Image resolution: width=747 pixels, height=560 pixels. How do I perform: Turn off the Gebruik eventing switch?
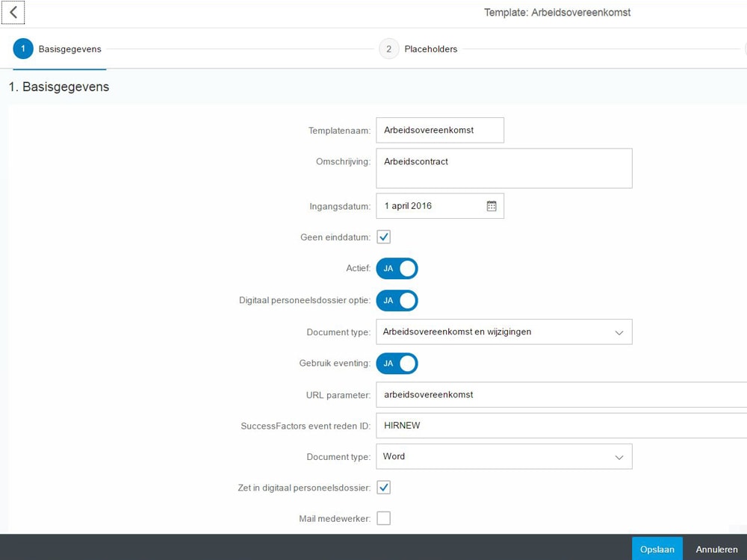(397, 364)
